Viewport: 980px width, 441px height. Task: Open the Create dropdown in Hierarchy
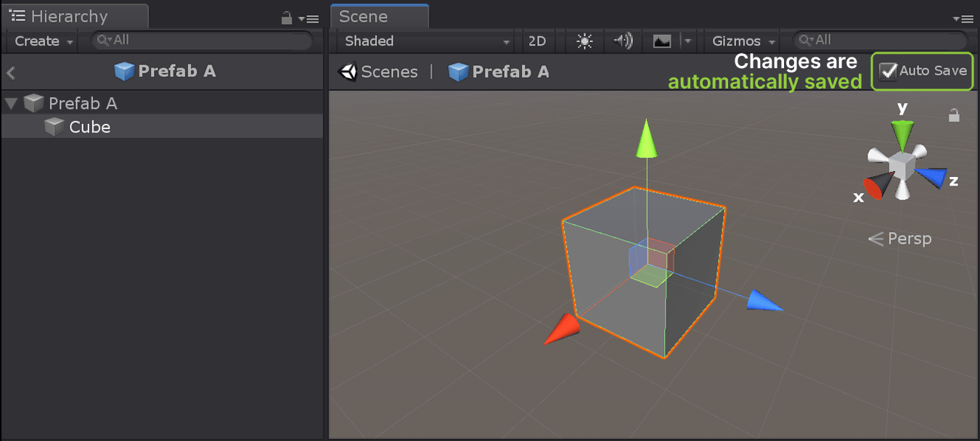point(44,41)
